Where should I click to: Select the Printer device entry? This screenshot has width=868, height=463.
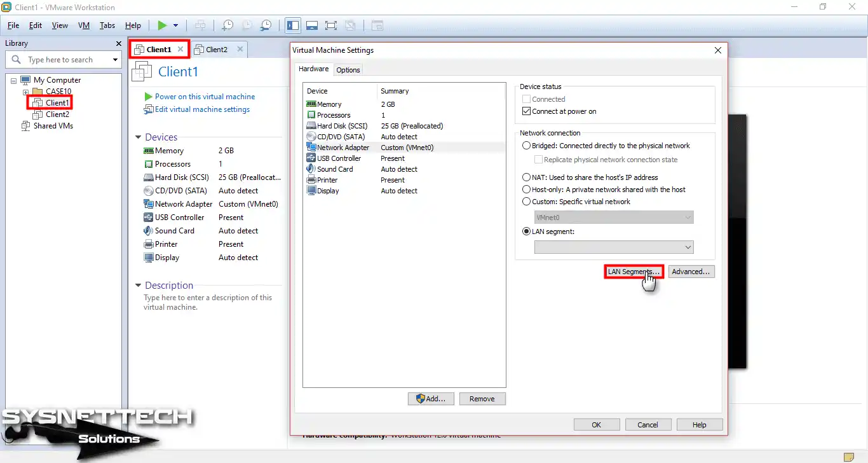(x=326, y=179)
